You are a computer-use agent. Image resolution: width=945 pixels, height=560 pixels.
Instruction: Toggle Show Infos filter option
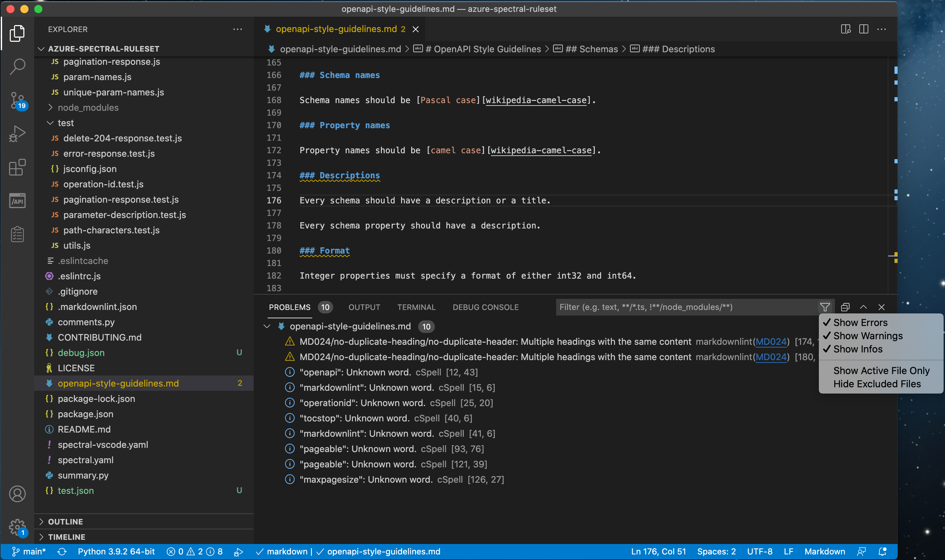point(858,349)
